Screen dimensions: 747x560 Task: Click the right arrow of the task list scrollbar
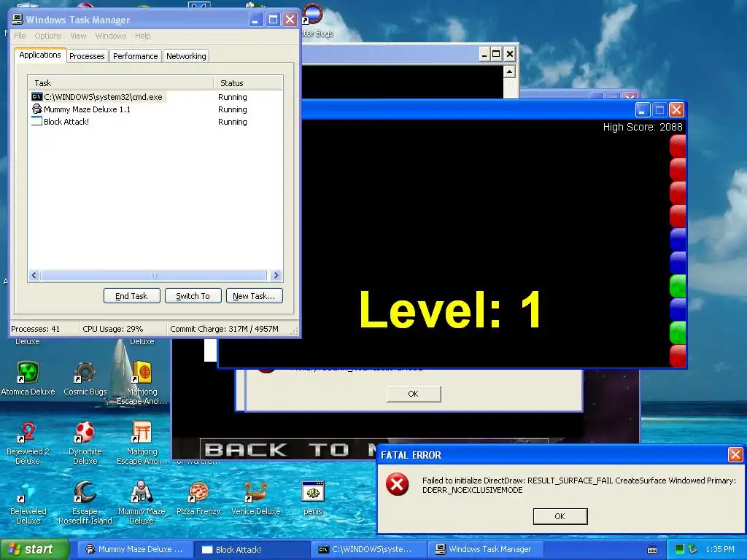276,275
